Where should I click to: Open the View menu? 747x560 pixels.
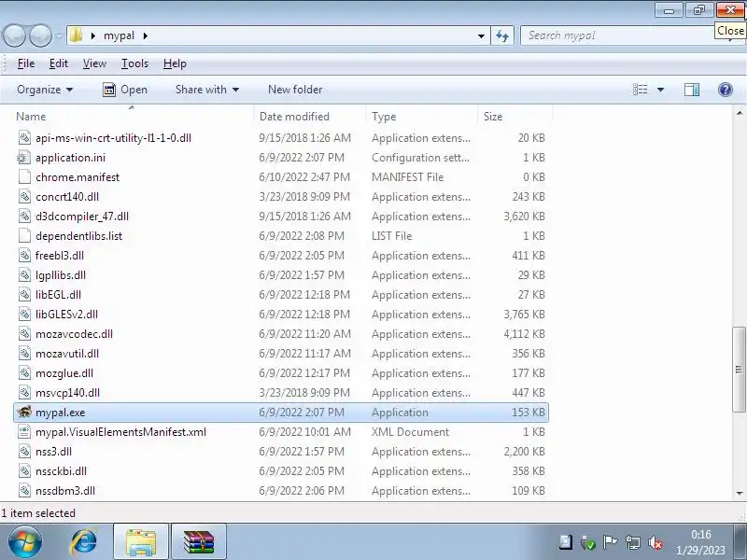94,63
